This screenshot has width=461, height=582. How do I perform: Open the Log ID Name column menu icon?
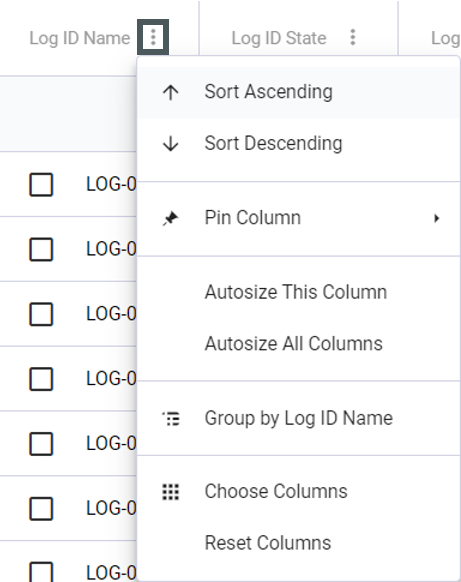click(x=153, y=37)
